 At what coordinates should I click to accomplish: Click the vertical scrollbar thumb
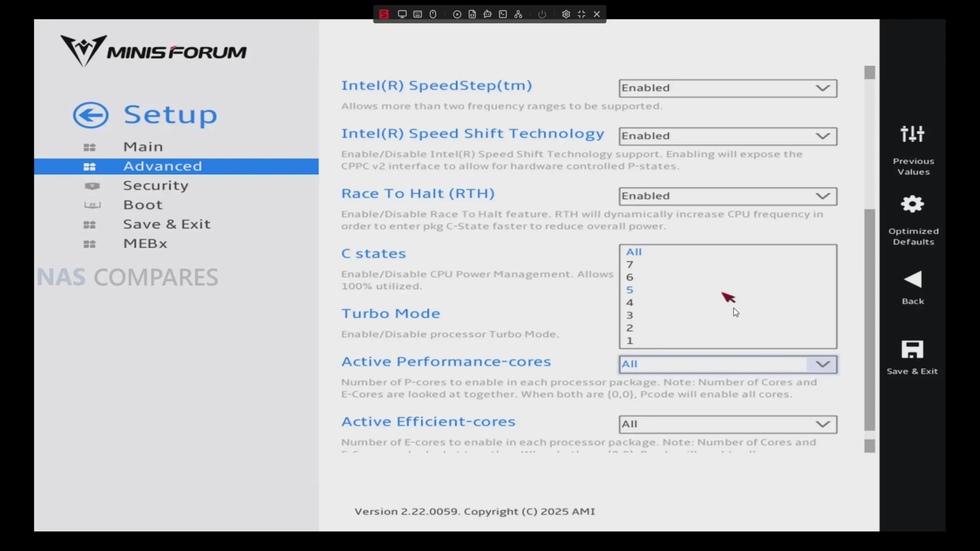click(x=869, y=320)
